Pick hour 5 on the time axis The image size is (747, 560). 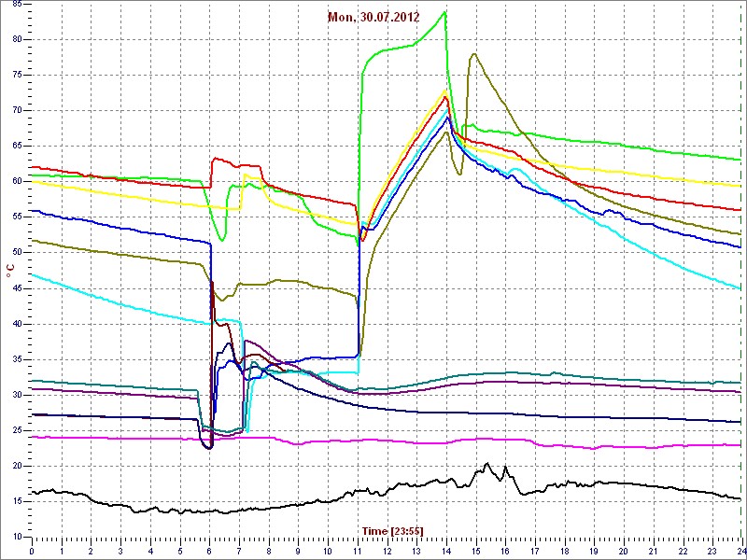(179, 550)
